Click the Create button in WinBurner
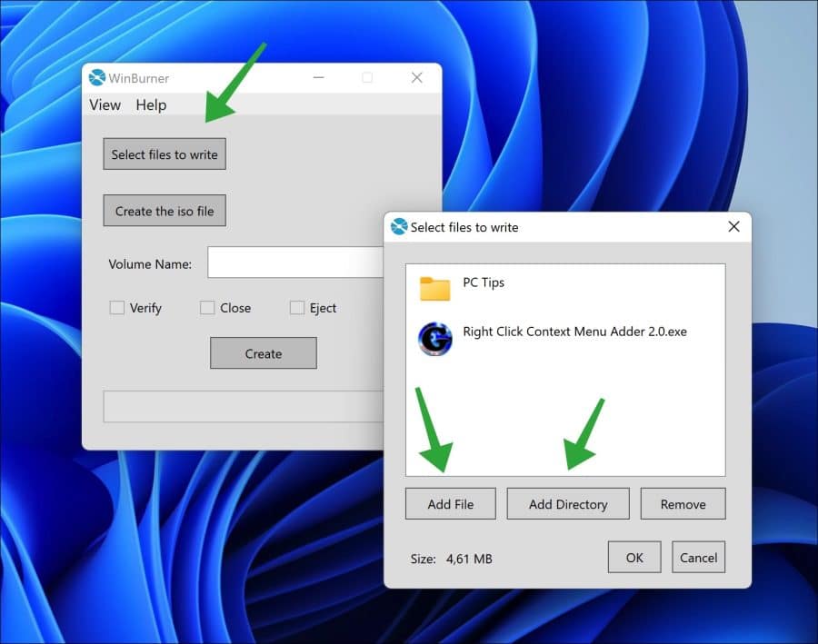818x644 pixels. [264, 353]
